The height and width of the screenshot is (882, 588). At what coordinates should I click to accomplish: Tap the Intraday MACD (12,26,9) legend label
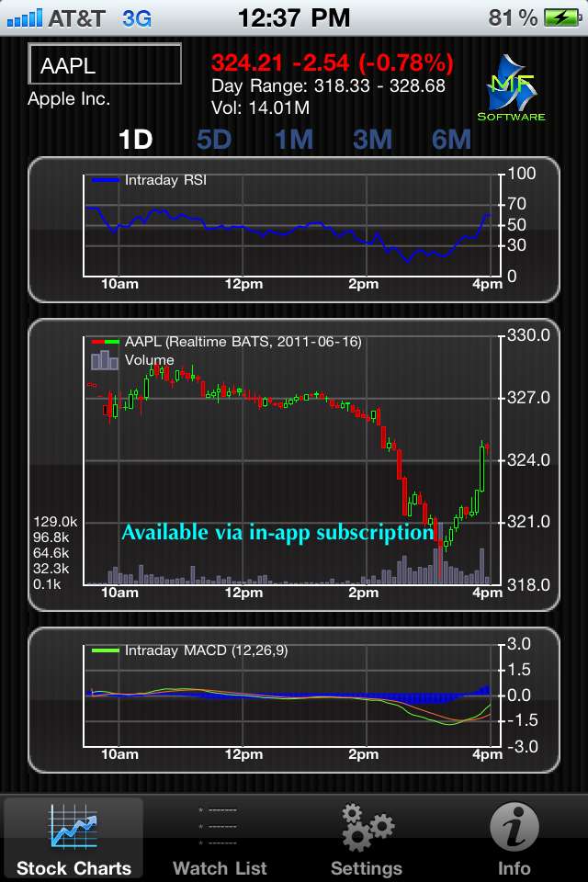[x=206, y=650]
